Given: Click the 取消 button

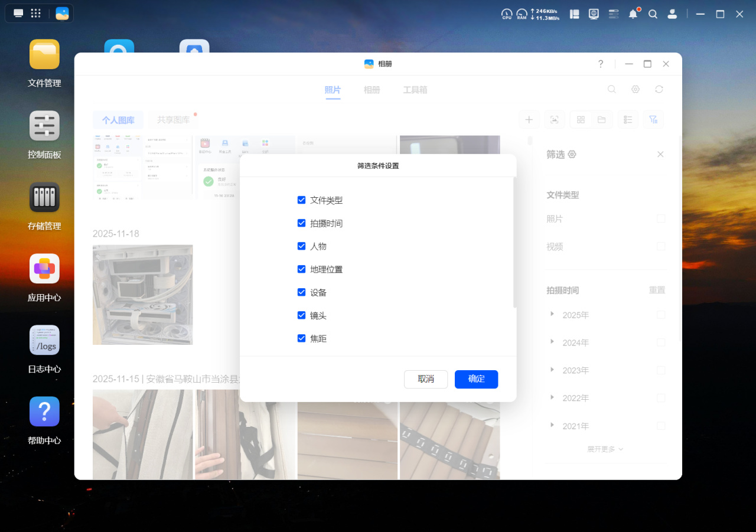Looking at the screenshot, I should (x=426, y=379).
